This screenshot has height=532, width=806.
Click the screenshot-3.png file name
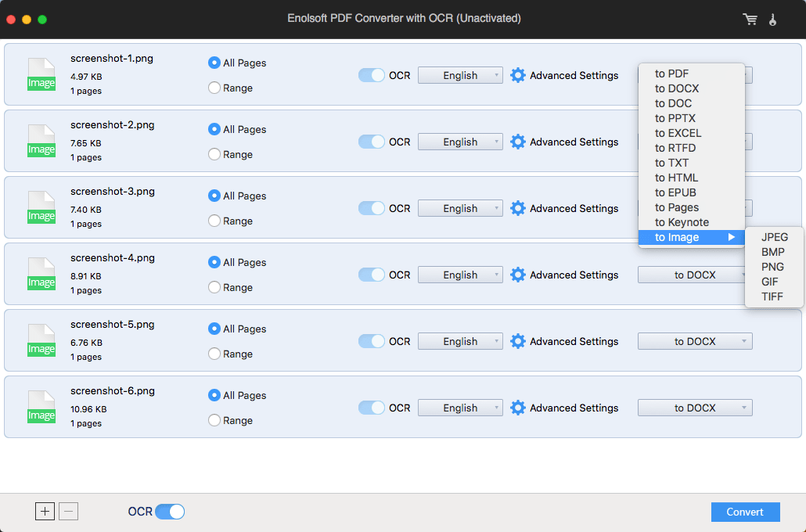coord(113,192)
